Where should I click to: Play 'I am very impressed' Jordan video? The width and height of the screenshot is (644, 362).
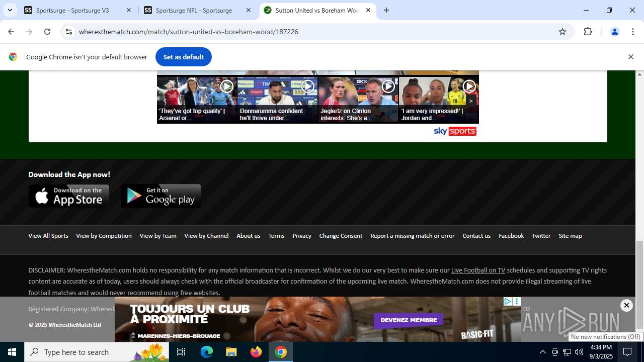438,99
